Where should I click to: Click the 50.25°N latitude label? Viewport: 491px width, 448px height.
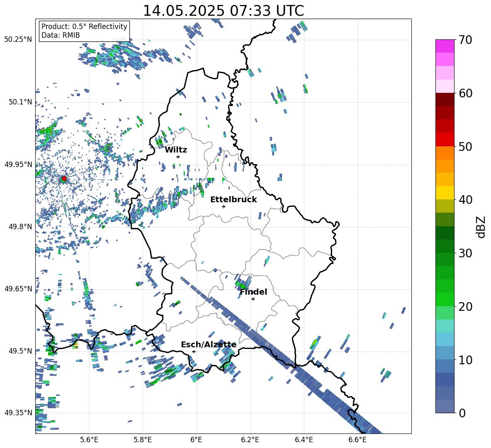click(18, 40)
